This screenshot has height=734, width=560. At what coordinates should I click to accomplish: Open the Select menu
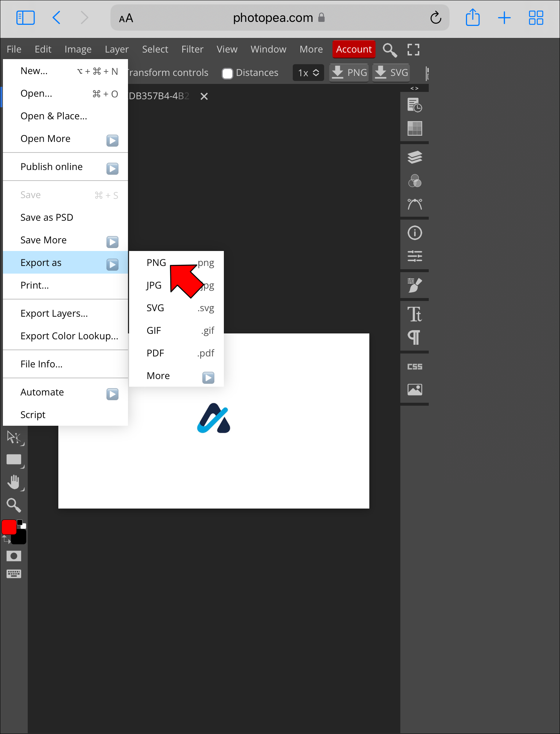pyautogui.click(x=155, y=49)
